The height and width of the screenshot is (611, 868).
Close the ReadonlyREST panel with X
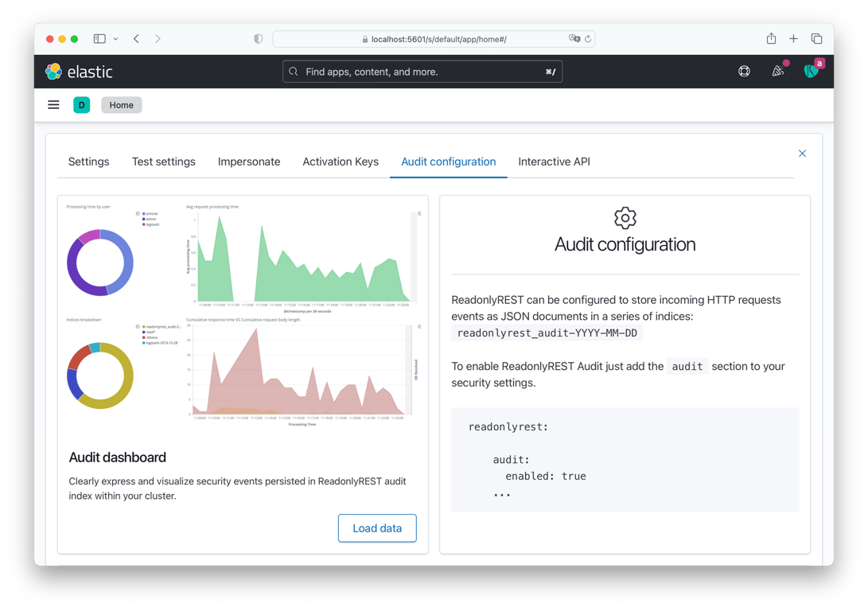point(802,154)
